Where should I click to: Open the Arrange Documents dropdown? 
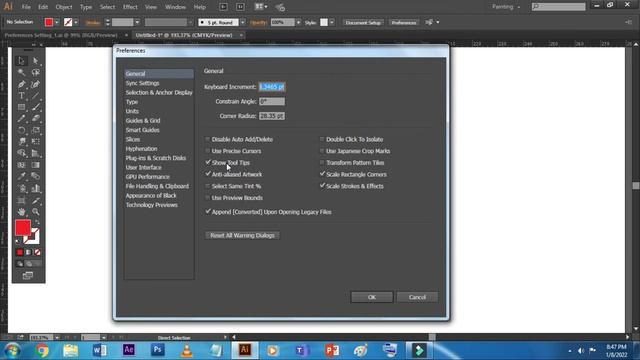(261, 7)
